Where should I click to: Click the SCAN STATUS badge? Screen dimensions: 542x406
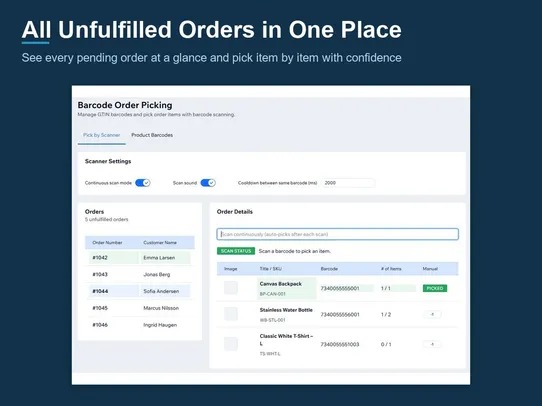[236, 251]
